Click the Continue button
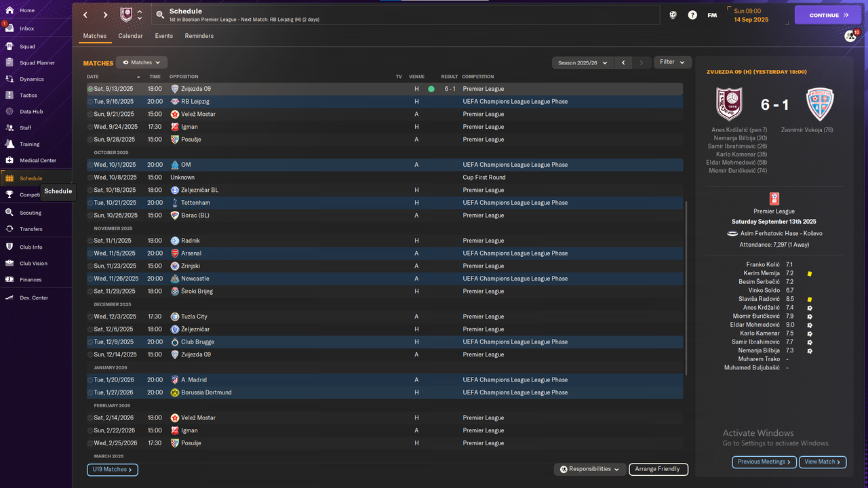This screenshot has width=868, height=488. click(x=828, y=15)
